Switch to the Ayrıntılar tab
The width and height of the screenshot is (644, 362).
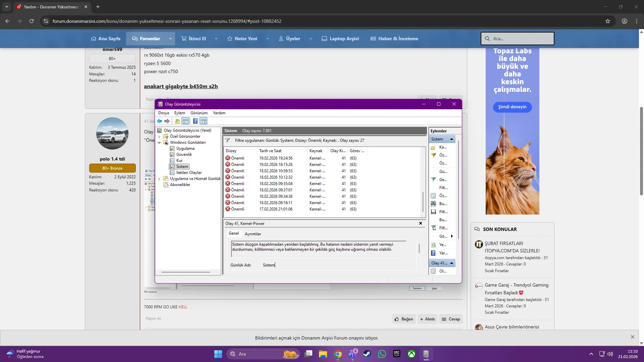click(x=253, y=234)
